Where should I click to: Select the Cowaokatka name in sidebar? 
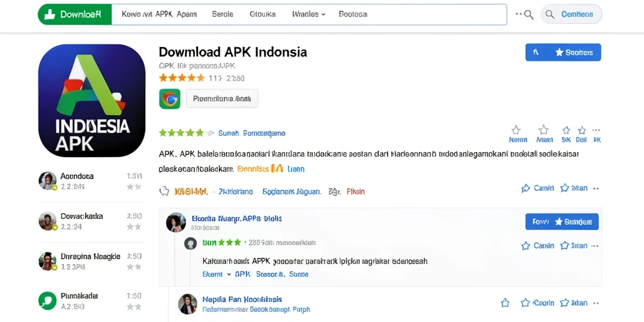(82, 216)
